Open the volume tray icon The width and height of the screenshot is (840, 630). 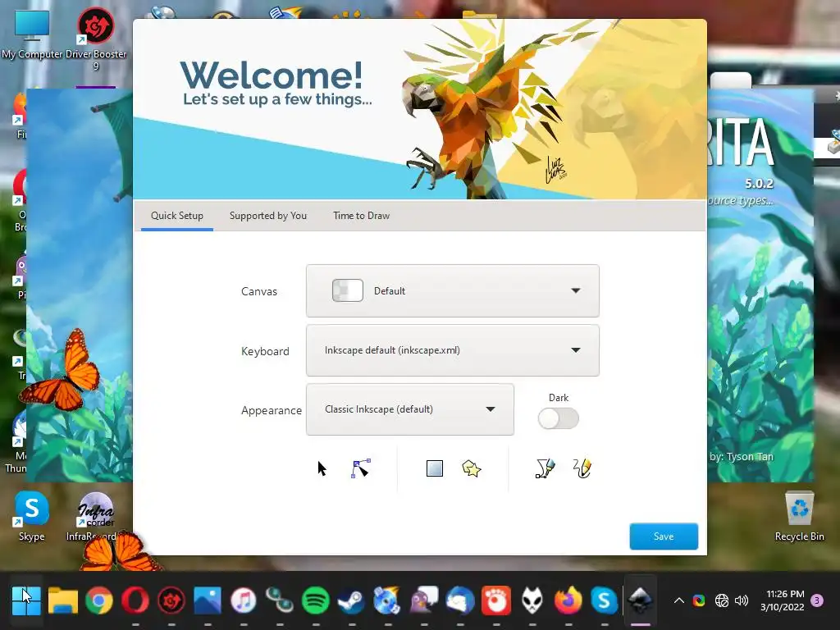click(742, 600)
